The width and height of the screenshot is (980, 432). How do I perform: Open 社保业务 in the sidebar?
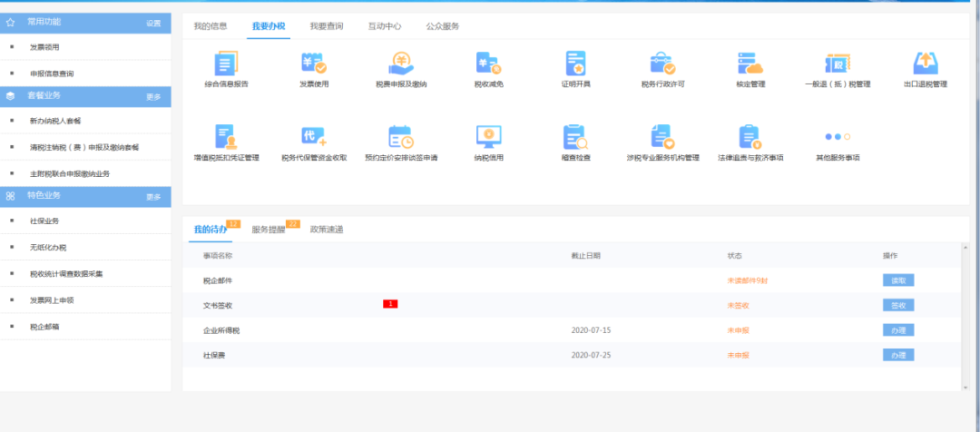coord(44,221)
